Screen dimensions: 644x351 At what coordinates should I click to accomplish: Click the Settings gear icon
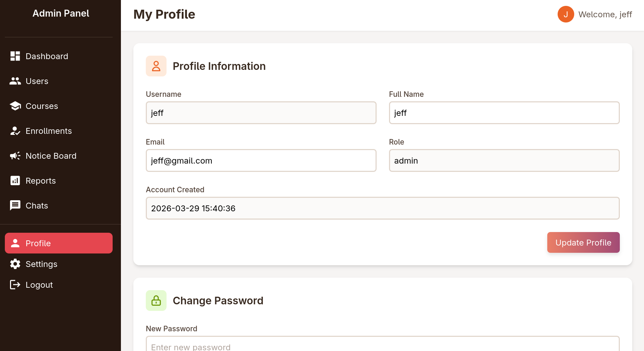pos(15,264)
